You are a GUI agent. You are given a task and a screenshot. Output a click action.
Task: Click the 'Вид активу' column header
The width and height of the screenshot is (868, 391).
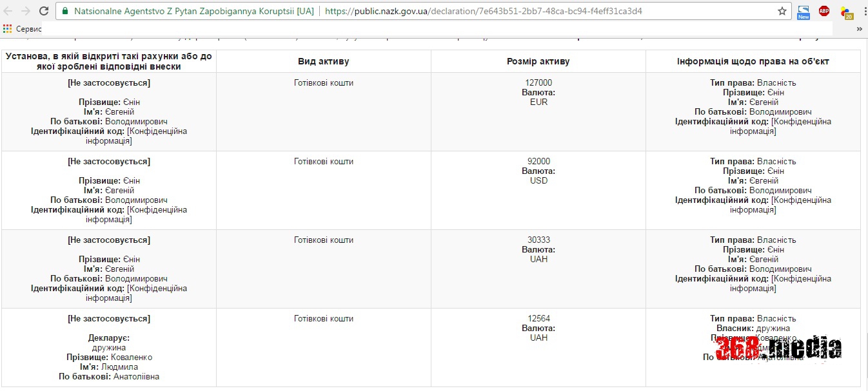pos(323,61)
